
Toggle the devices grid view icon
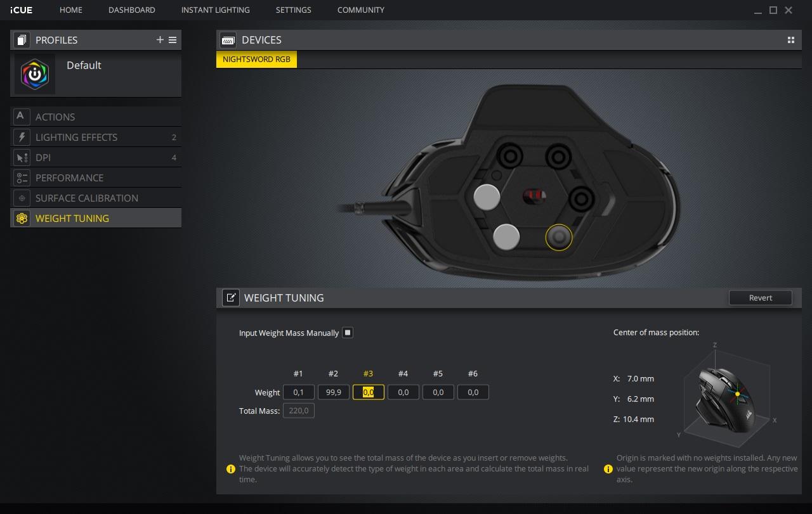[791, 40]
